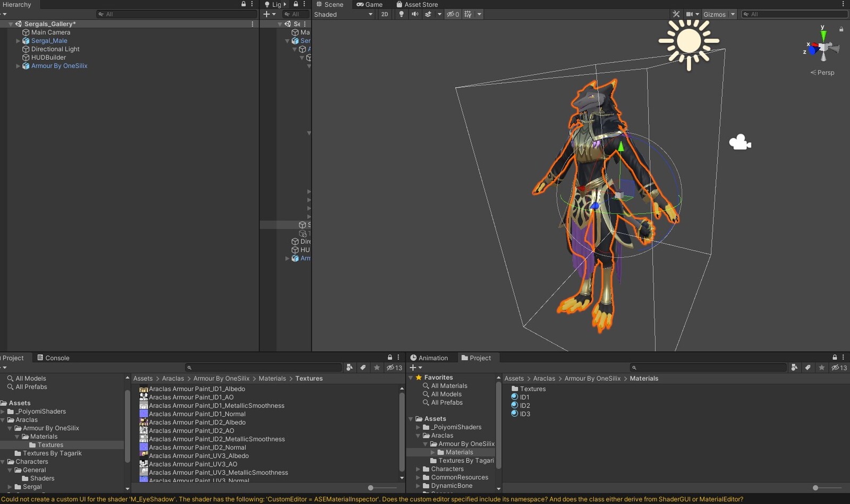
Task: Open the Console tab
Action: (x=53, y=358)
